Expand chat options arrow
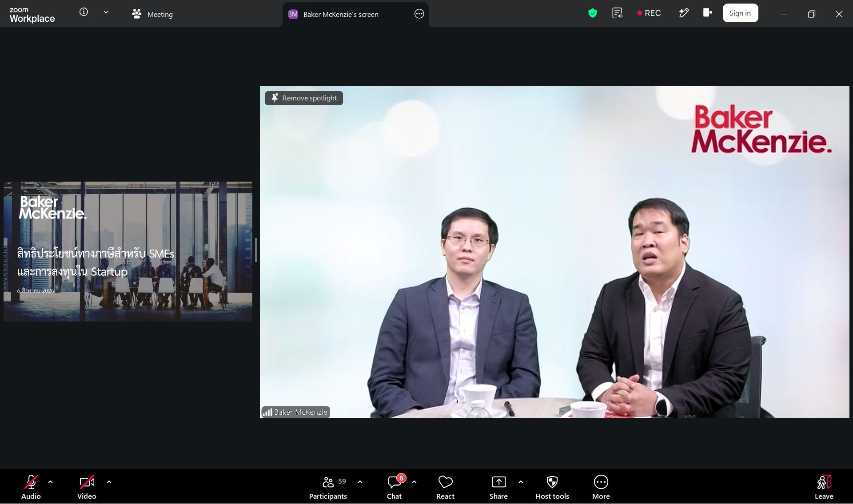The height and width of the screenshot is (504, 853). point(414,482)
